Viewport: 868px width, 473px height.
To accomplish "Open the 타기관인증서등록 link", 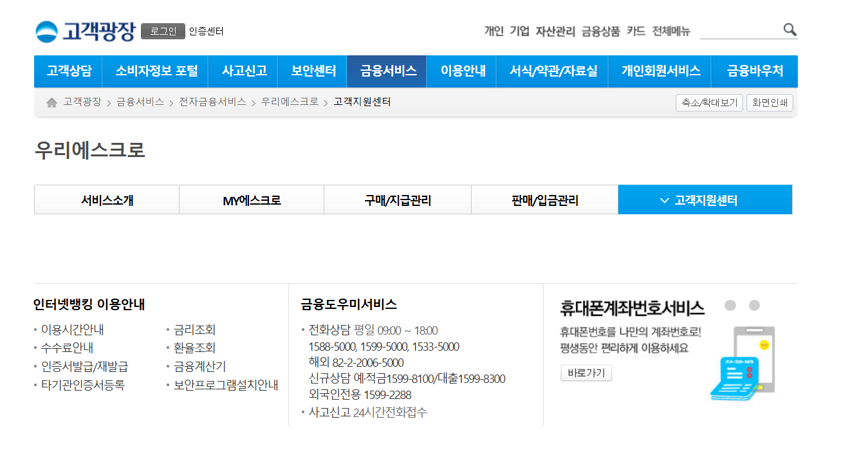I will coord(82,385).
